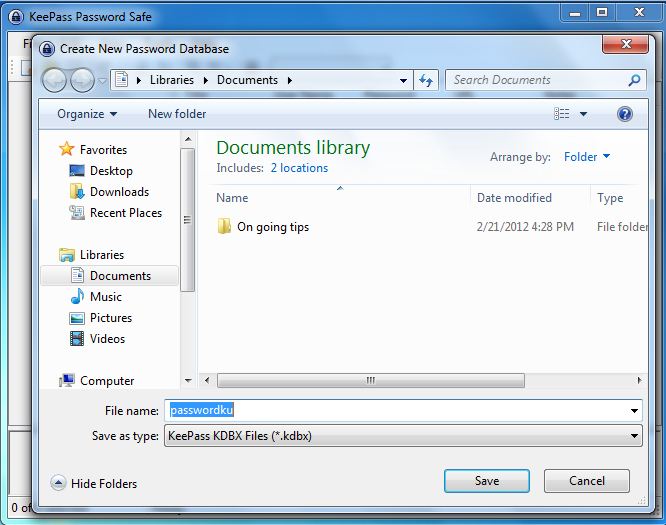
Task: Open the Save as type combo box
Action: (403, 436)
